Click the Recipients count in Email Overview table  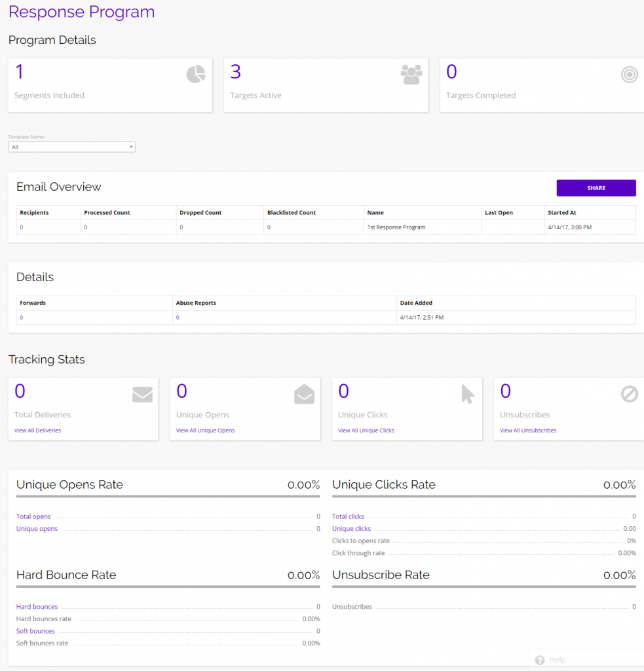tap(23, 226)
